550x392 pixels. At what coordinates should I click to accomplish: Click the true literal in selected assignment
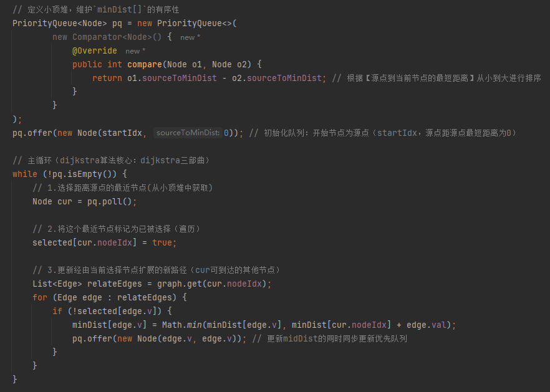(x=162, y=242)
